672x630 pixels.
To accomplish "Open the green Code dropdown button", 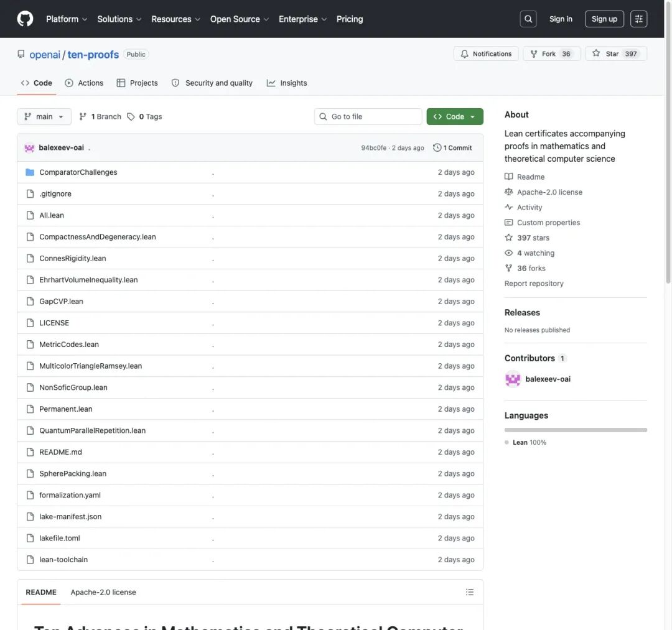I will click(x=455, y=116).
